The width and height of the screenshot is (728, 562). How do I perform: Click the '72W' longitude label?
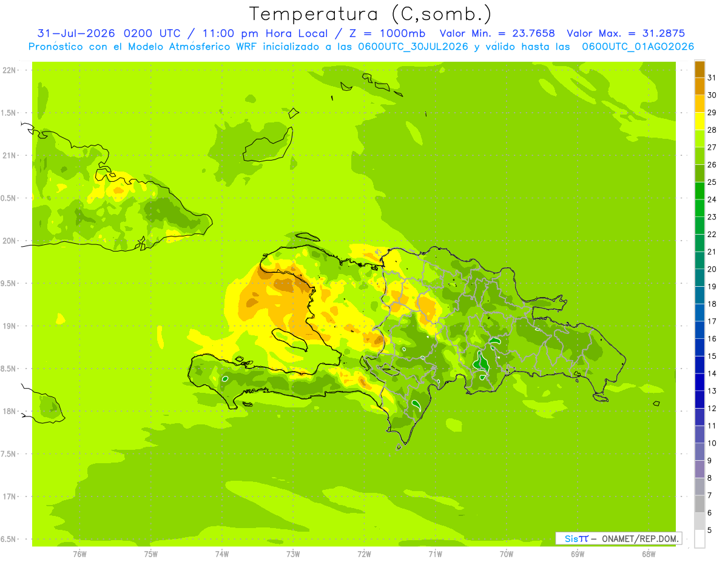tap(364, 554)
